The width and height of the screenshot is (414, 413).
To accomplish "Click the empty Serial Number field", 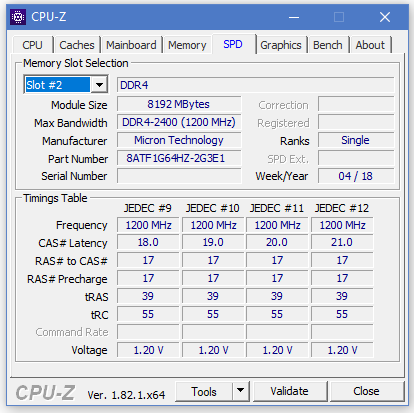I will [179, 176].
